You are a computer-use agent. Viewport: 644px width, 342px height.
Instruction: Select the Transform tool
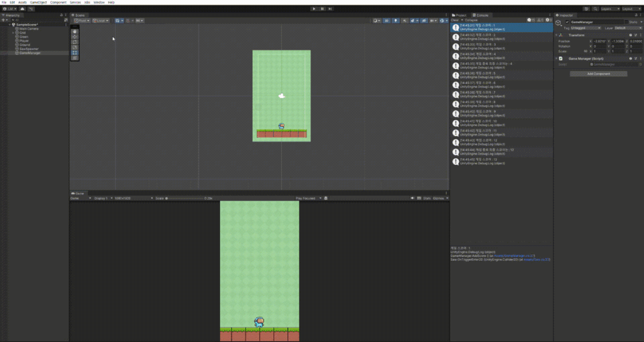point(74,58)
